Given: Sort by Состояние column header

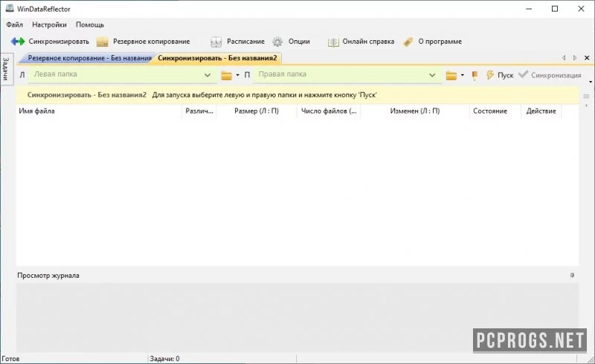Looking at the screenshot, I should pyautogui.click(x=495, y=111).
